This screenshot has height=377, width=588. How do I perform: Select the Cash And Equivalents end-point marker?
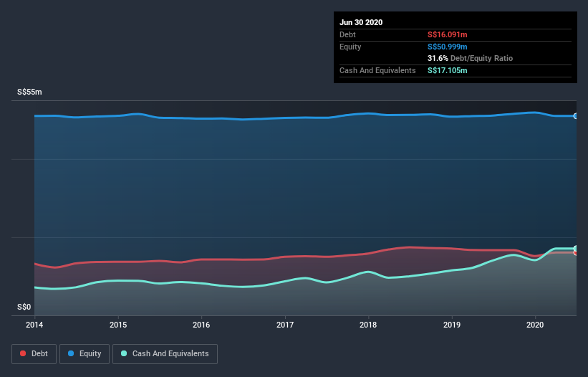[576, 248]
